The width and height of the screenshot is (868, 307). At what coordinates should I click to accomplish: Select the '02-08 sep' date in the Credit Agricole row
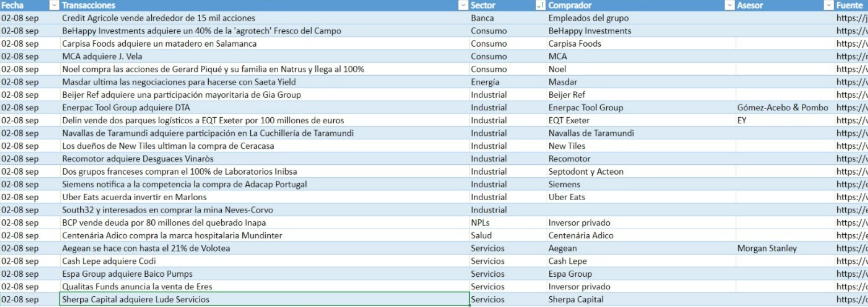pos(30,18)
